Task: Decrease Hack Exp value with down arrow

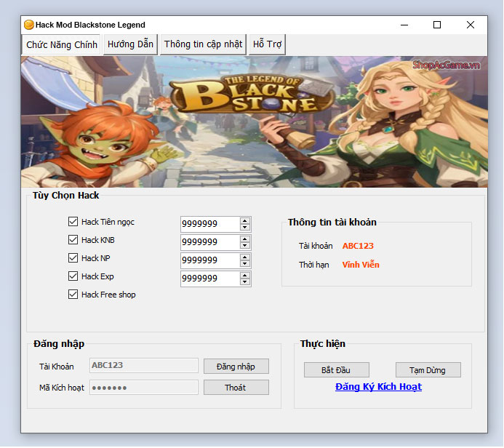Action: 245,282
